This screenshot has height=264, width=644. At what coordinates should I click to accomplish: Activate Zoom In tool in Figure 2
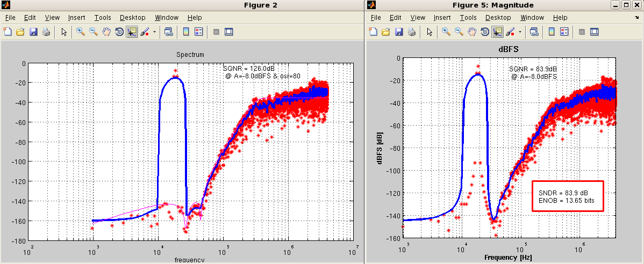click(81, 32)
